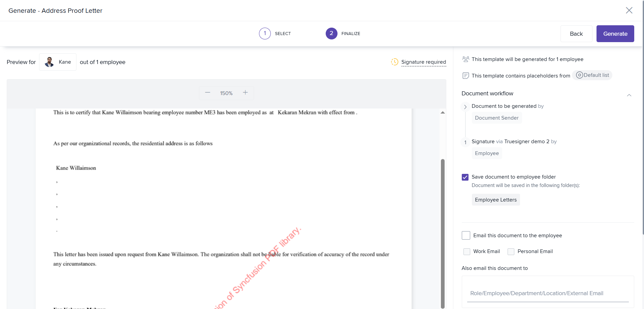
Task: Click the document preview vertical scrollbar thumb
Action: coord(443,233)
